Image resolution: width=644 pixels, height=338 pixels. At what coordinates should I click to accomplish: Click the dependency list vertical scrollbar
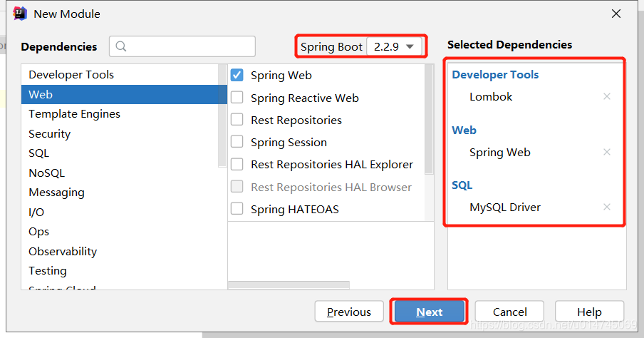(x=429, y=119)
